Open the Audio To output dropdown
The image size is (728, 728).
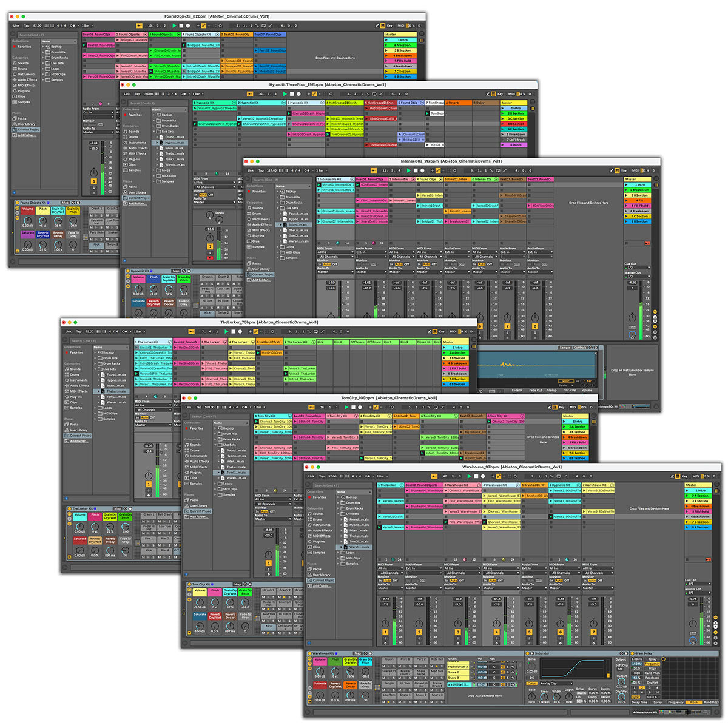[391, 588]
